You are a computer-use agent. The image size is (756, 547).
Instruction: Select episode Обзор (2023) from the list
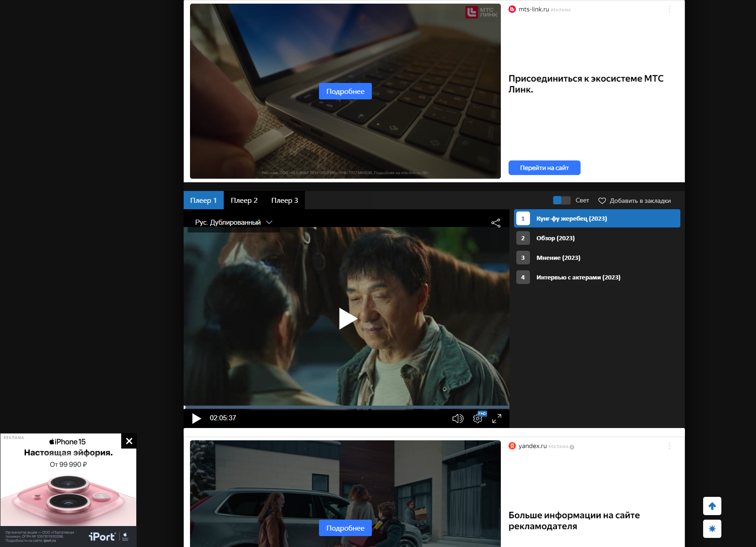point(555,238)
